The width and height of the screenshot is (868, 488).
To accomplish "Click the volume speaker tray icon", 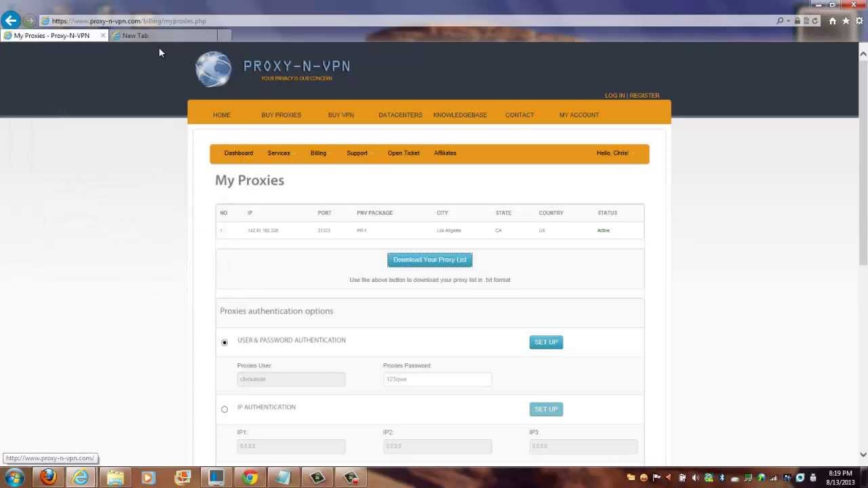I will click(x=695, y=479).
